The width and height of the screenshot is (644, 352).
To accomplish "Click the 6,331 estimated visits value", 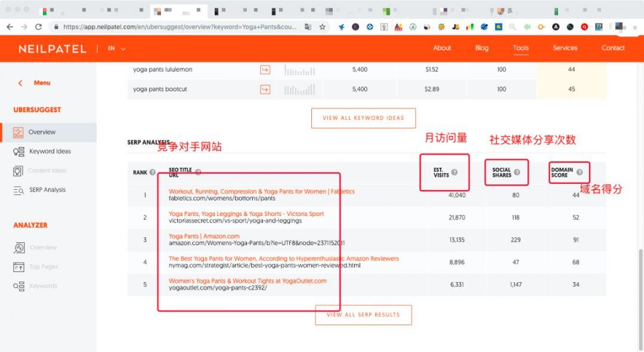I will point(457,285).
